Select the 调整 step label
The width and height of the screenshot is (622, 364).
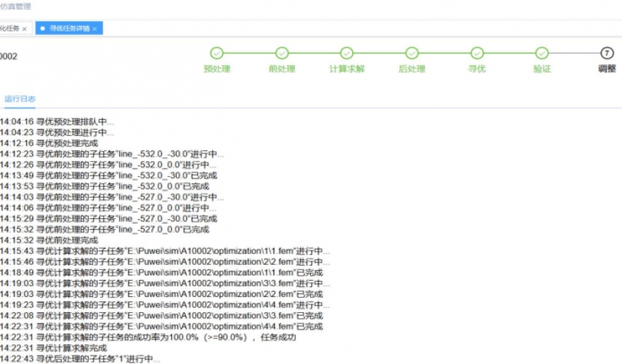[607, 69]
